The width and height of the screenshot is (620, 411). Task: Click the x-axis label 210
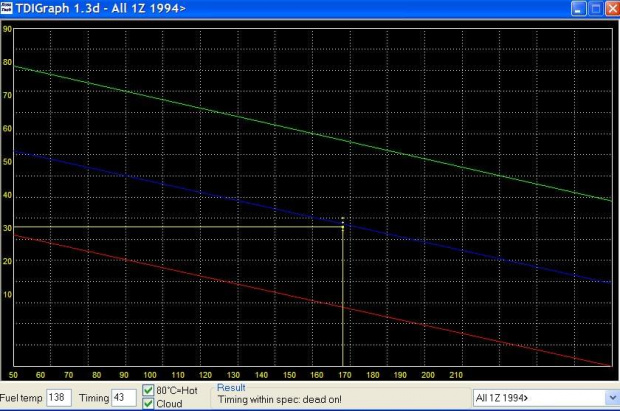click(456, 375)
